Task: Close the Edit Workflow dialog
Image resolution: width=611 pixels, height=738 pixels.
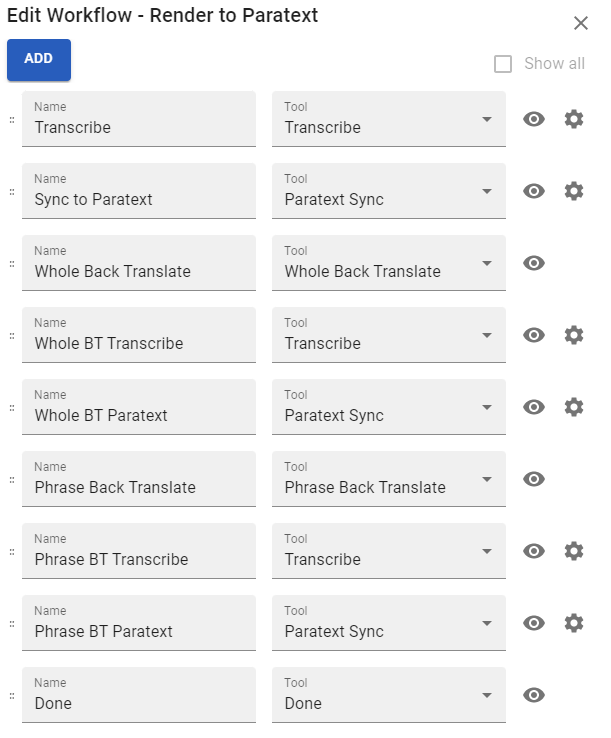Action: (581, 23)
